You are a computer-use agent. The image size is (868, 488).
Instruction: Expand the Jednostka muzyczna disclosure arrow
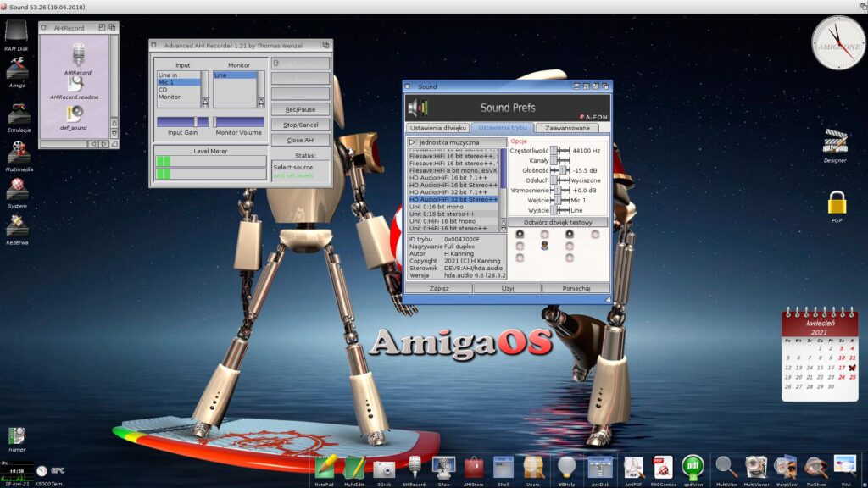pos(412,142)
